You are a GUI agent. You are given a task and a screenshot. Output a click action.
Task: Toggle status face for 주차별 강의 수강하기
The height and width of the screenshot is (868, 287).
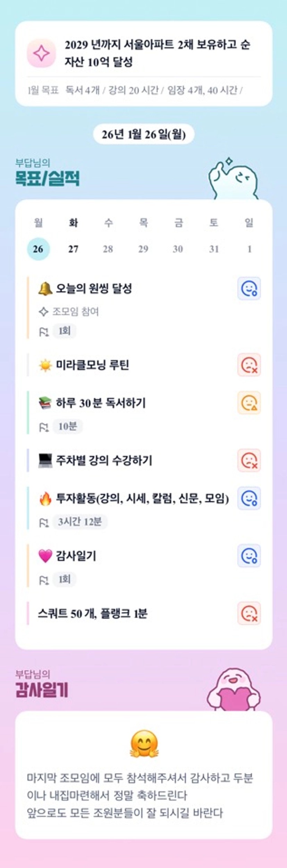tap(249, 460)
